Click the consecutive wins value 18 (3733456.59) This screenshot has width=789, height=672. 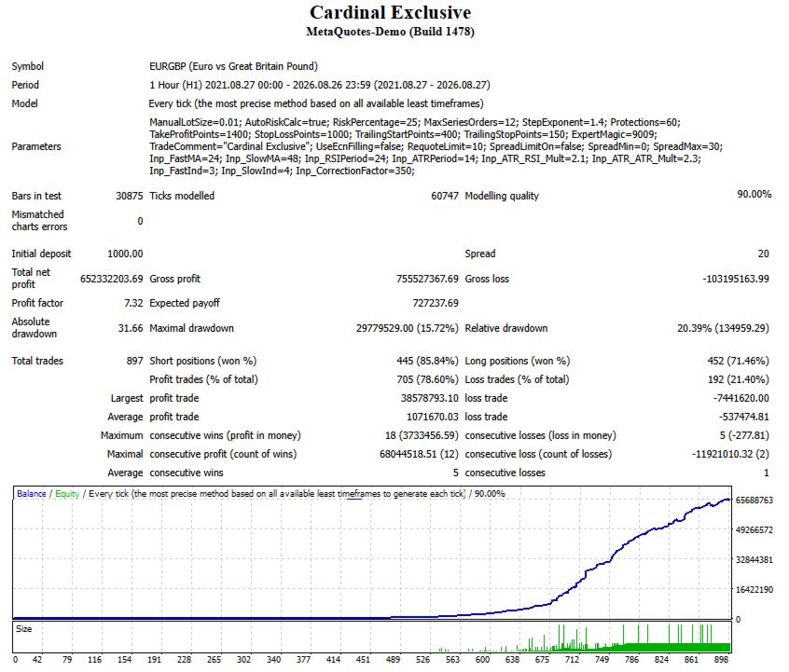tap(422, 435)
